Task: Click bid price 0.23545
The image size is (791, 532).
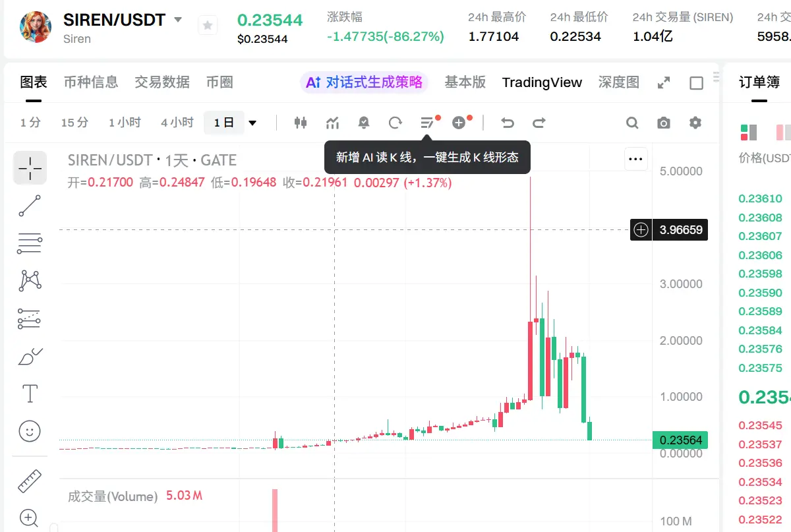Action: 760,425
